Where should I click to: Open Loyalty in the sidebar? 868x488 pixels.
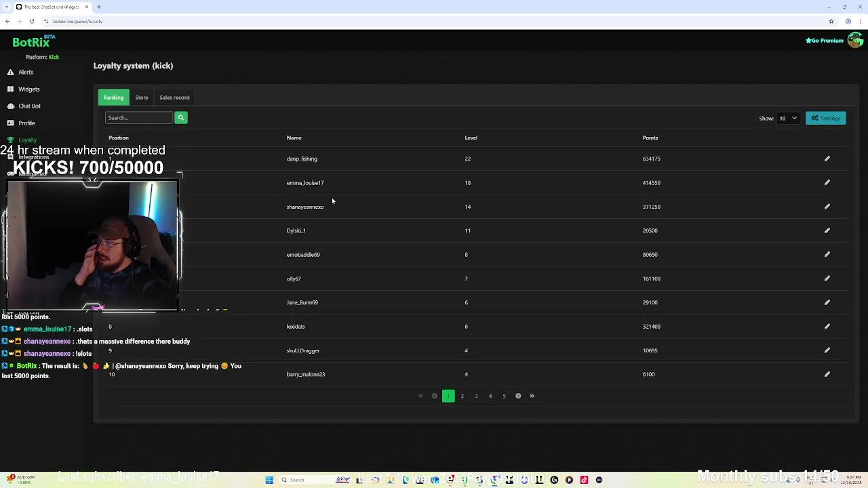click(x=27, y=140)
